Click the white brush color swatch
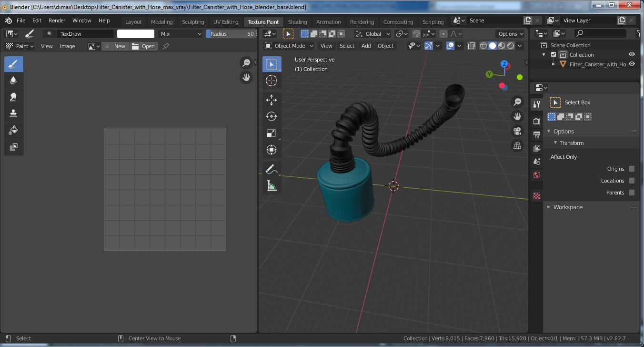The width and height of the screenshot is (644, 347). coord(136,34)
